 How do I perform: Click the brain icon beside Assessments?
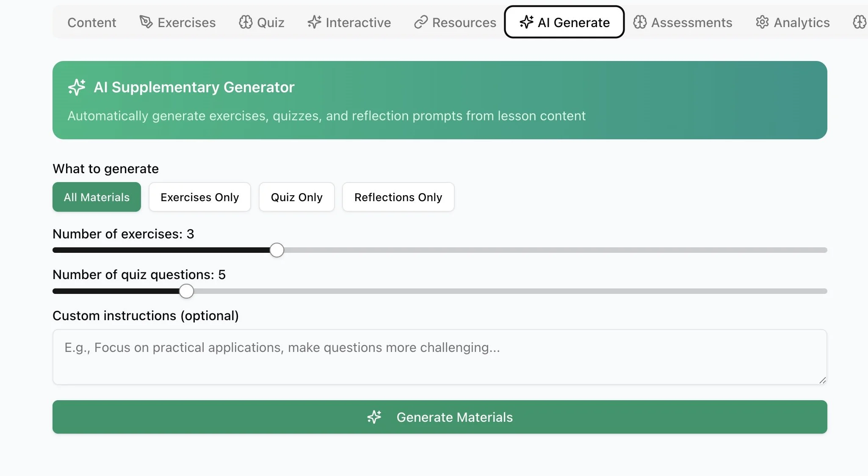point(640,22)
